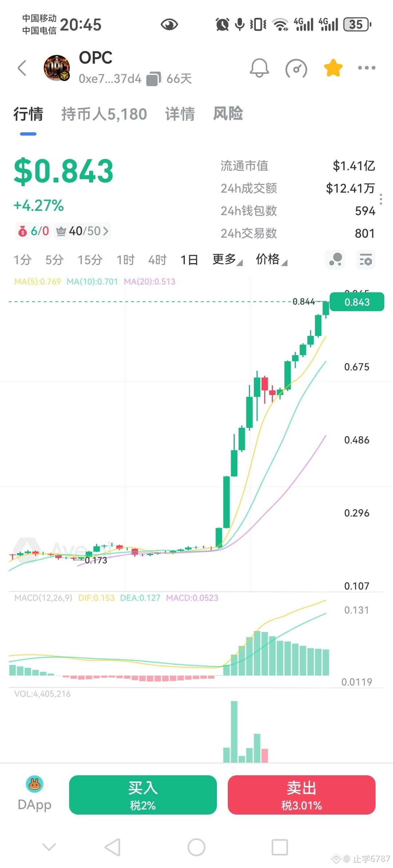393x868 pixels.
Task: Select the 15分 chart interval
Action: click(90, 260)
